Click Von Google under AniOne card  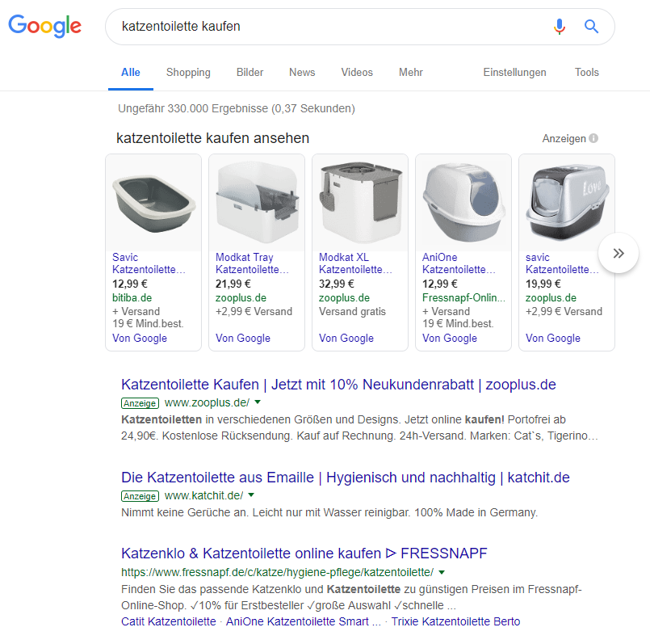(x=450, y=339)
